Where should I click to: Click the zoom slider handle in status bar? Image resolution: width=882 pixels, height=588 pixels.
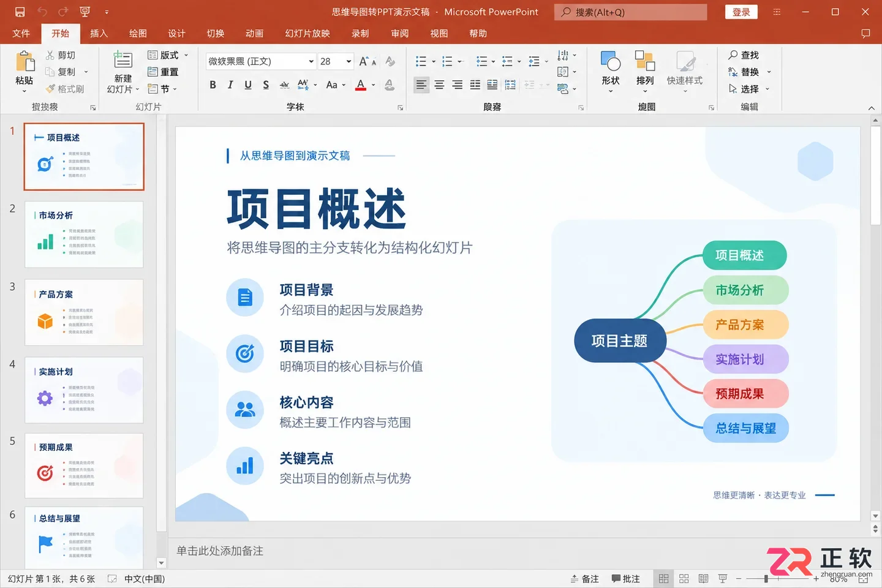(x=766, y=578)
